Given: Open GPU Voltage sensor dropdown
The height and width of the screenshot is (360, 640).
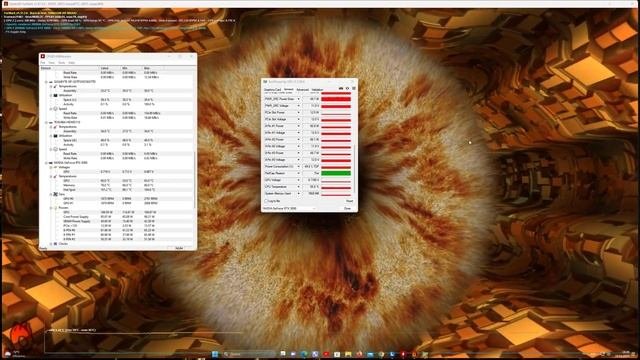Looking at the screenshot, I should (298, 180).
